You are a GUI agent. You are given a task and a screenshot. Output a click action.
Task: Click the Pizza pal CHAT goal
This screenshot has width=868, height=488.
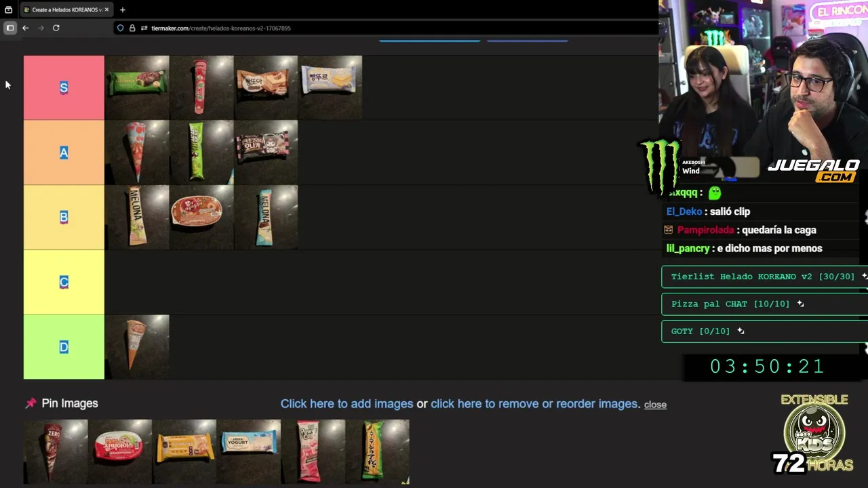764,304
